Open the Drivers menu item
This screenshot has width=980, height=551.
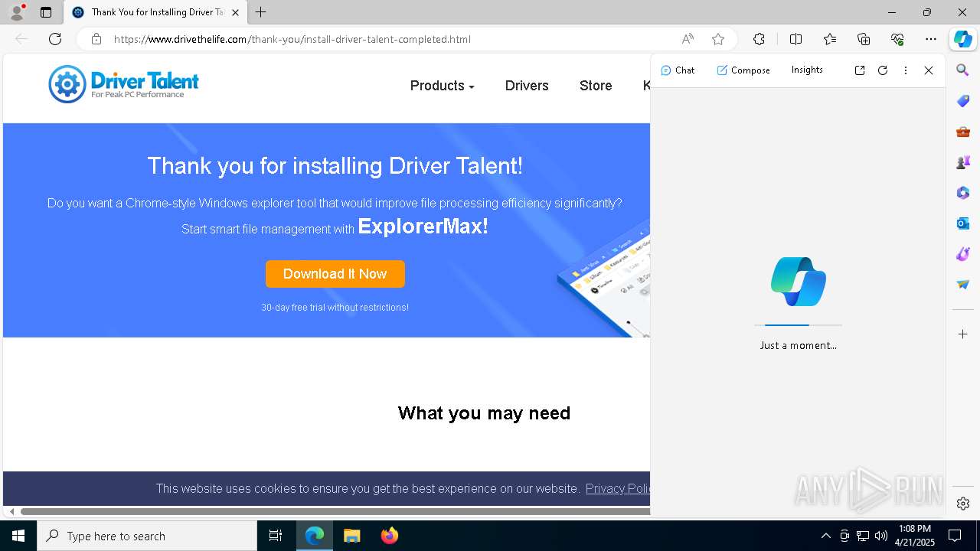click(x=527, y=86)
